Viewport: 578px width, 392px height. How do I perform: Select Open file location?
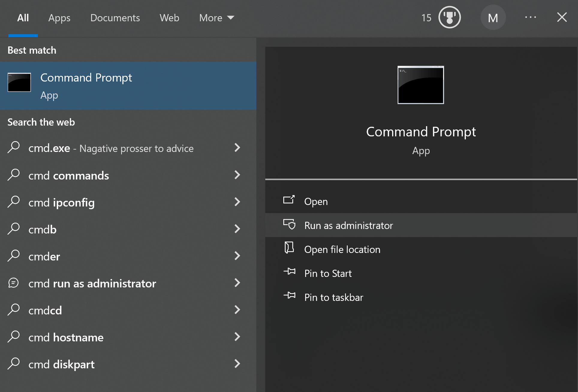[342, 249]
